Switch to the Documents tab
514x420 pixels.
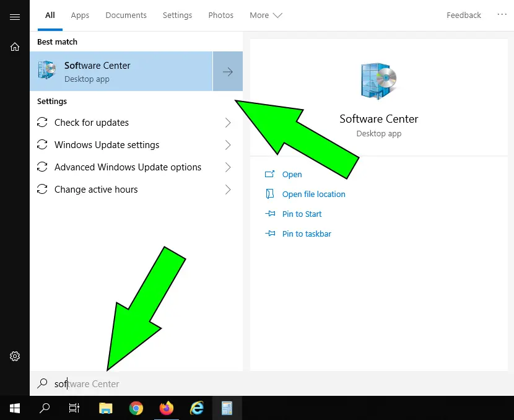click(126, 15)
